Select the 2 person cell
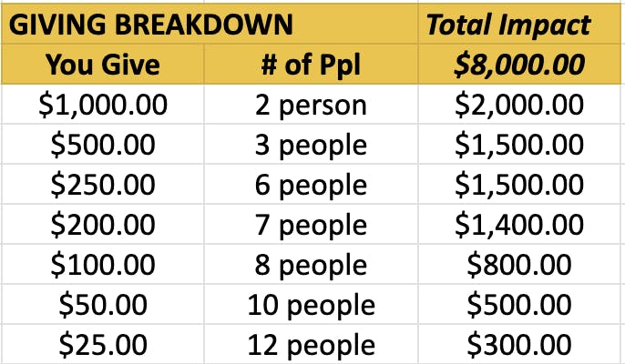The width and height of the screenshot is (625, 364). pos(311,105)
